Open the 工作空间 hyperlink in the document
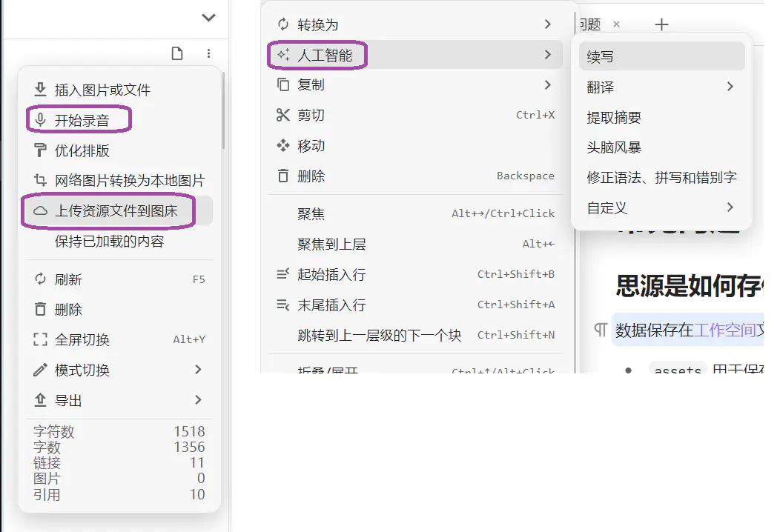The image size is (780, 532). tap(725, 330)
